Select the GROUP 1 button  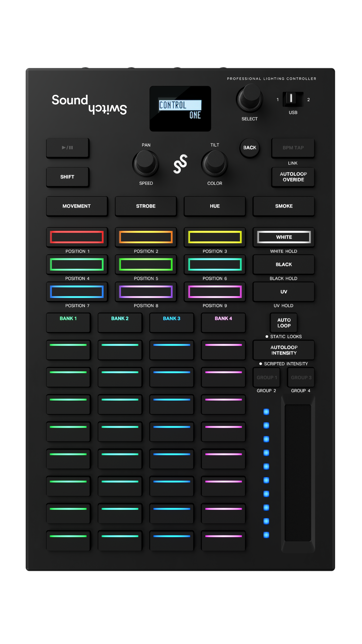tap(266, 377)
